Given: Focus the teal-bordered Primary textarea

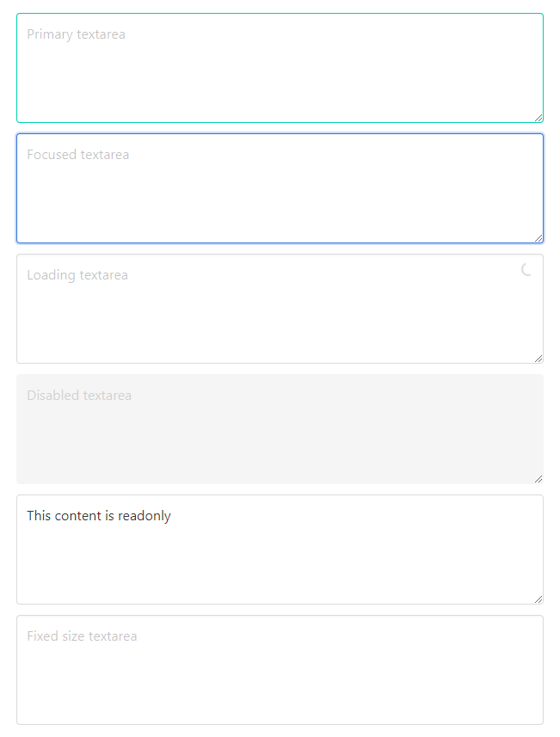Looking at the screenshot, I should click(280, 68).
